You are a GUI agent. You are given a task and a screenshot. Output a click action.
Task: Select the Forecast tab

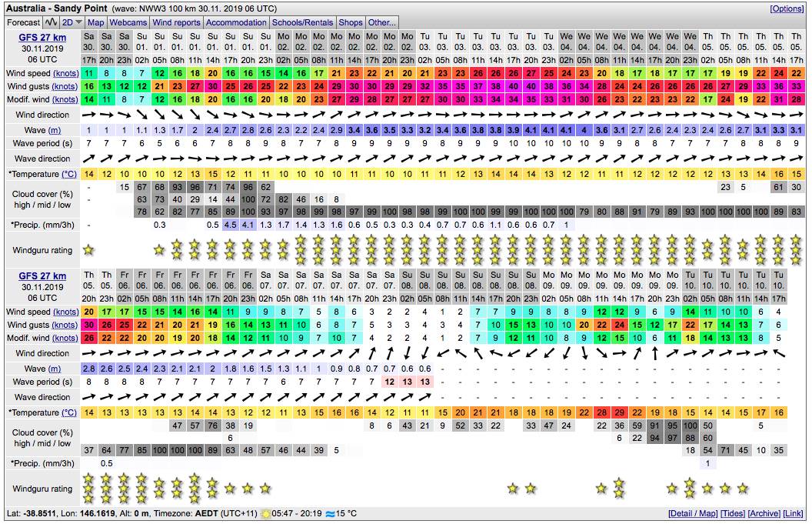[23, 22]
